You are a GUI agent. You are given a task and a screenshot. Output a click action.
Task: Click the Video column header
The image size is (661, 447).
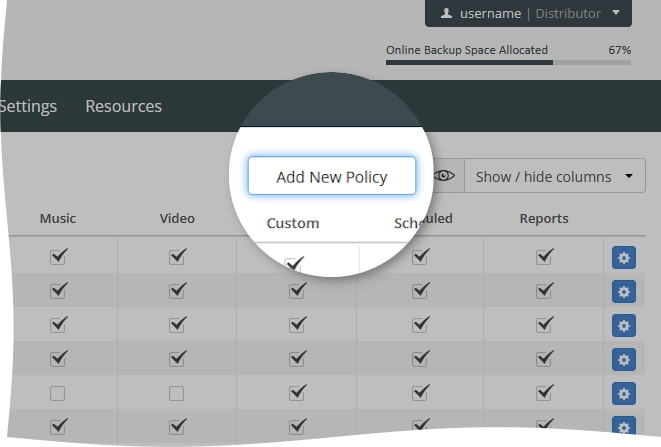tap(177, 218)
